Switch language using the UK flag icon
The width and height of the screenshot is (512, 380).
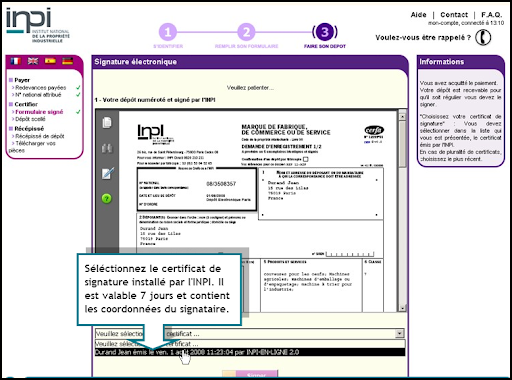click(x=33, y=61)
